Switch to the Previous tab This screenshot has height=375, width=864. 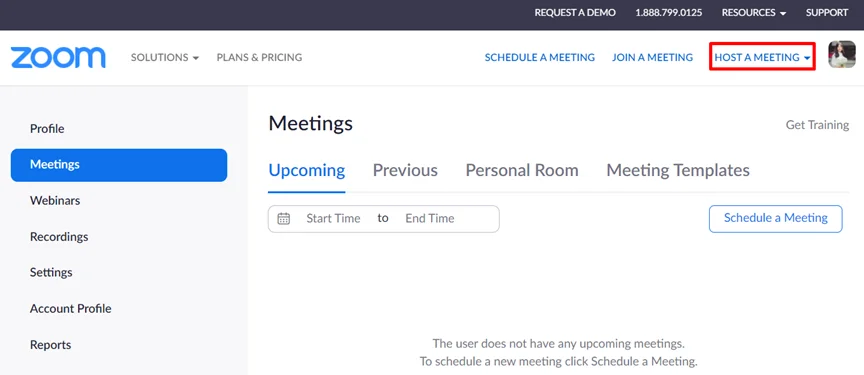pos(405,170)
